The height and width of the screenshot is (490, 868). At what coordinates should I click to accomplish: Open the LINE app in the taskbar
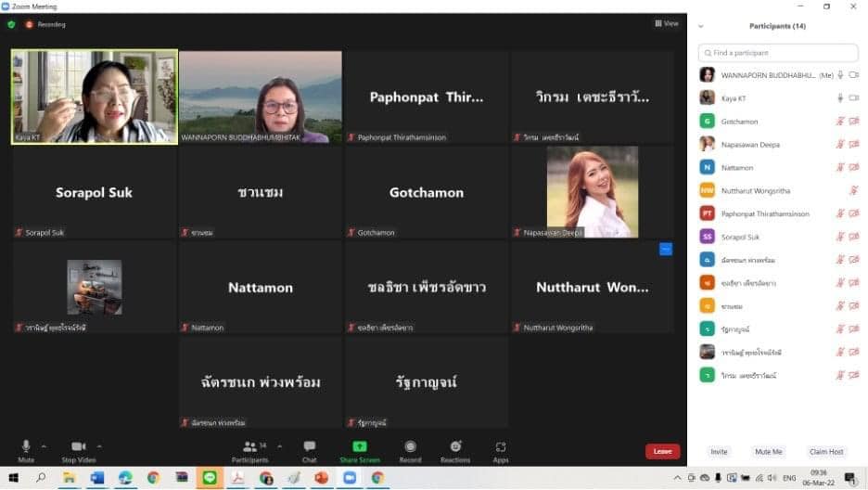coord(209,478)
